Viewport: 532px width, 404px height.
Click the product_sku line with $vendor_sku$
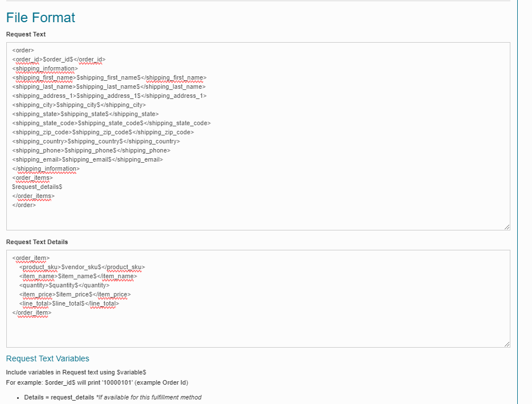[82, 267]
